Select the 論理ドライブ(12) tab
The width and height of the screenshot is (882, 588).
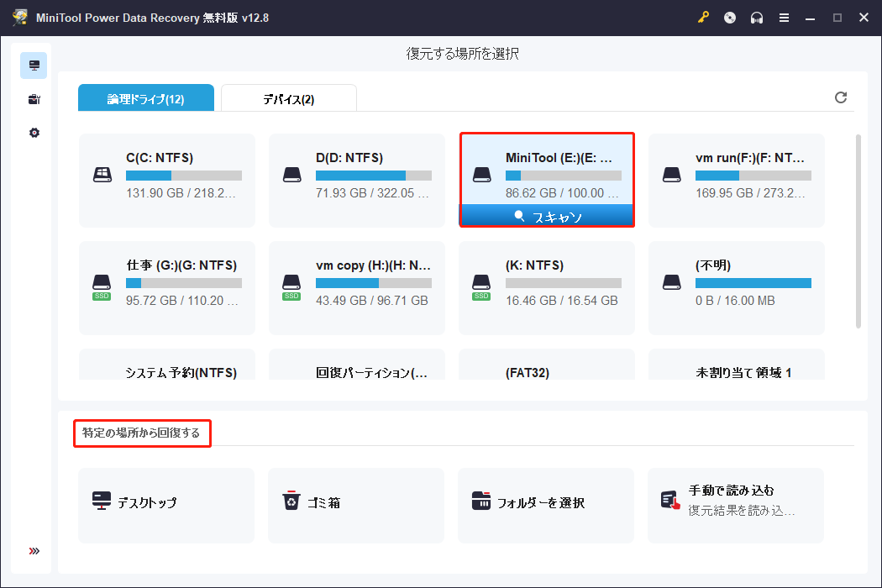tap(145, 97)
